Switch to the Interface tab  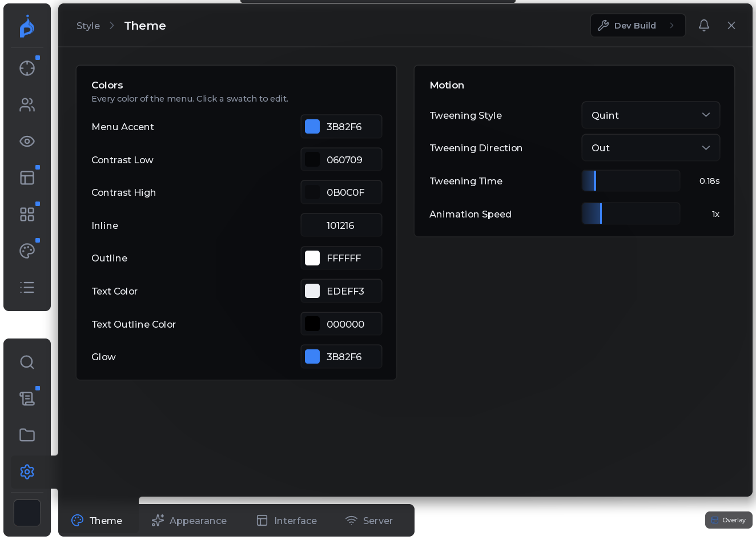[287, 521]
